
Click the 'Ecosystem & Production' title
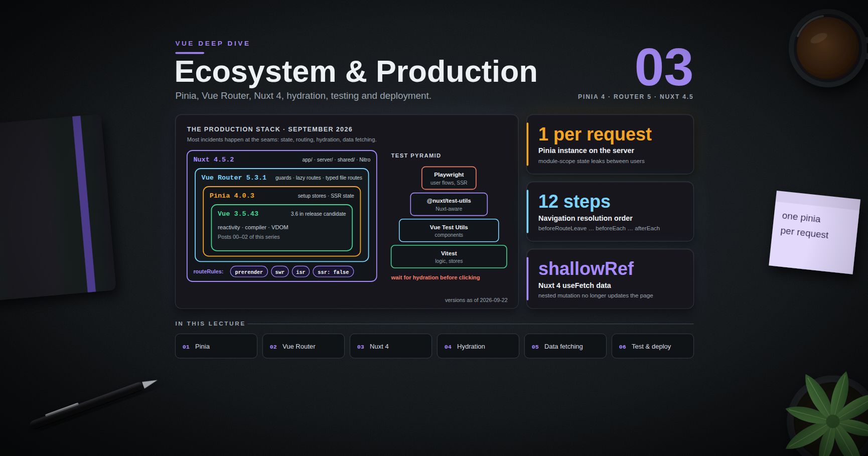pos(356,71)
